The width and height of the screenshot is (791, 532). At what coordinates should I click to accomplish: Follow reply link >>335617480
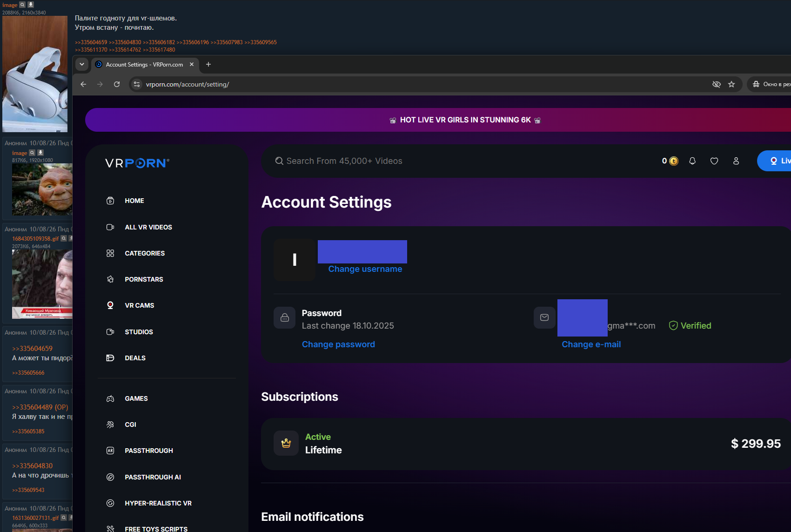click(x=159, y=50)
